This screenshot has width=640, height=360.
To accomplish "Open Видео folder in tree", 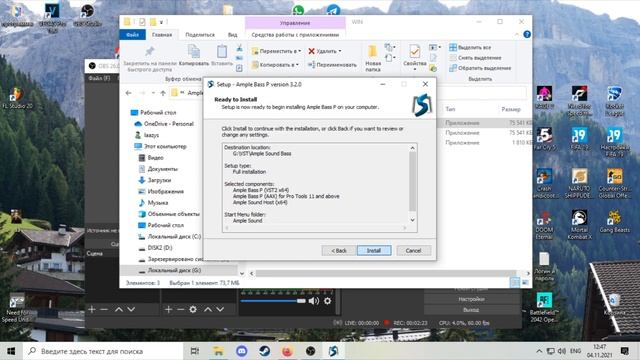I will [x=155, y=158].
